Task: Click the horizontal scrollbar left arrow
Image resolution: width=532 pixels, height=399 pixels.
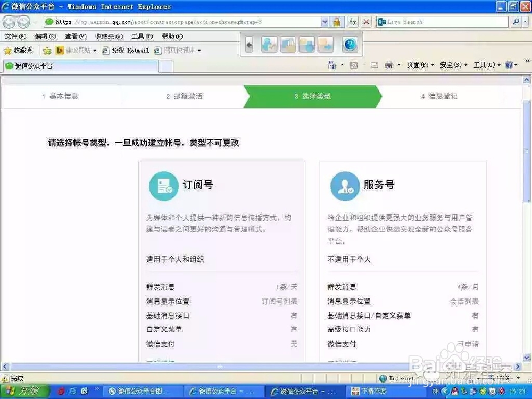Action: (x=5, y=367)
